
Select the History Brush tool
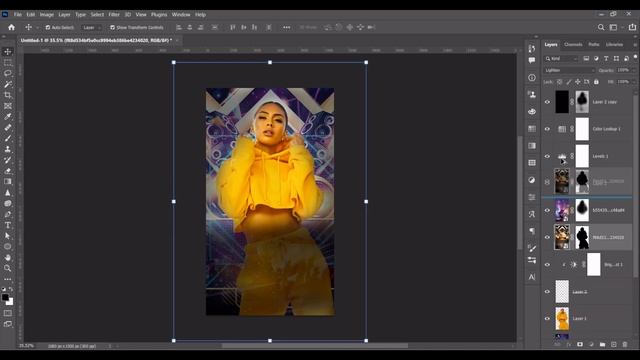tap(8, 160)
